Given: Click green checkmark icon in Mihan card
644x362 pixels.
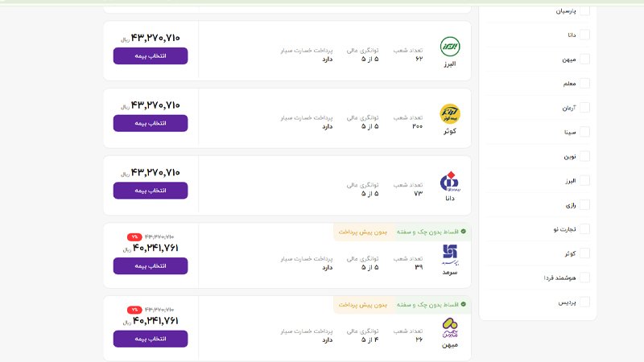Looking at the screenshot, I should [x=464, y=305].
